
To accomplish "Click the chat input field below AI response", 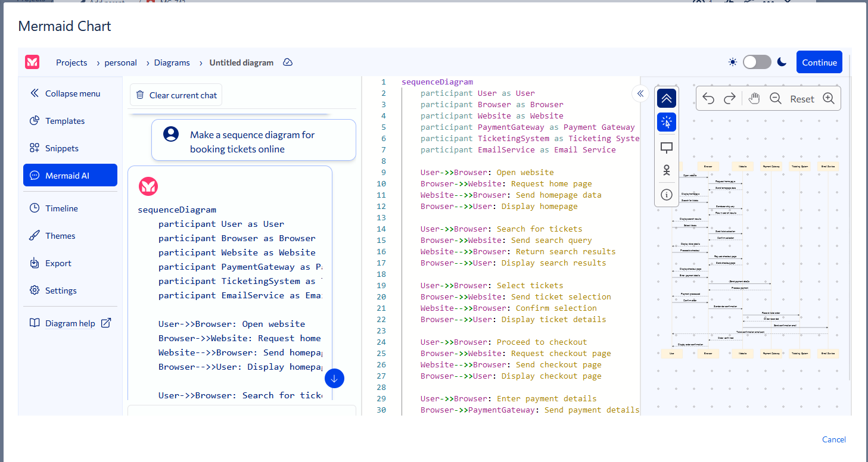I will (242, 410).
